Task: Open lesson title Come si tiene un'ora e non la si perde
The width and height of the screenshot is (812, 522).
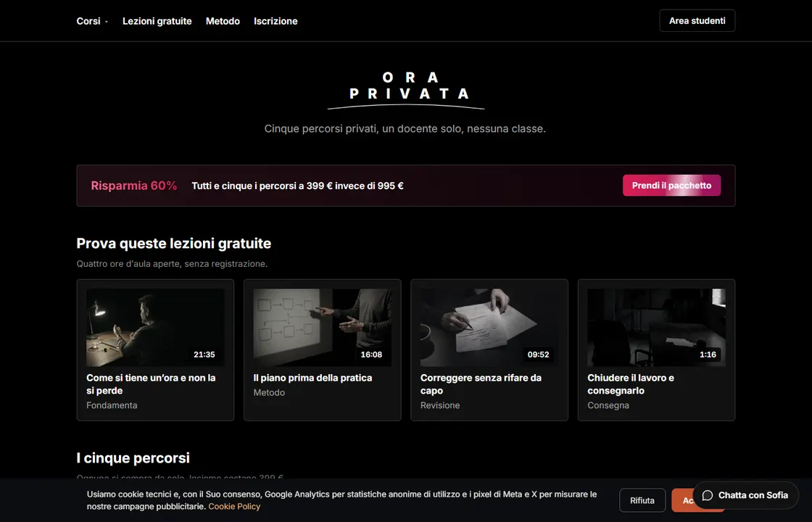Action: pos(151,384)
